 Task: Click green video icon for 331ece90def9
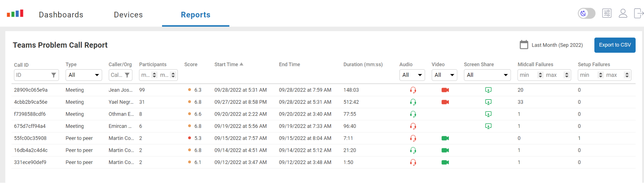445,162
